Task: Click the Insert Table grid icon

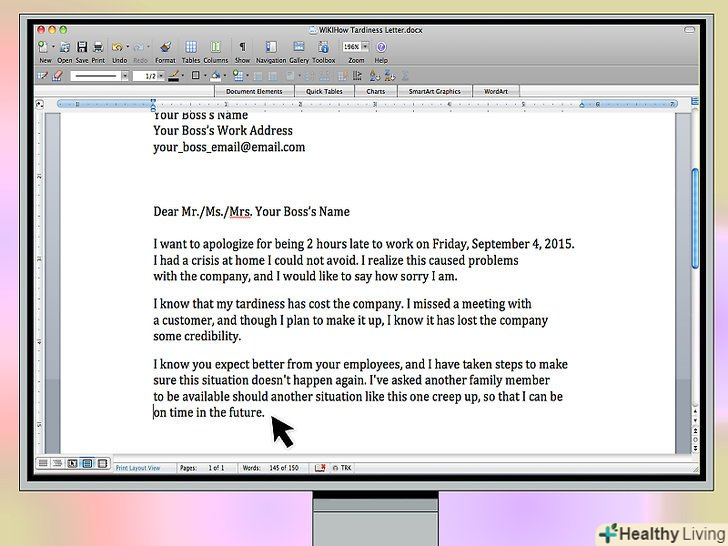Action: pyautogui.click(x=238, y=76)
